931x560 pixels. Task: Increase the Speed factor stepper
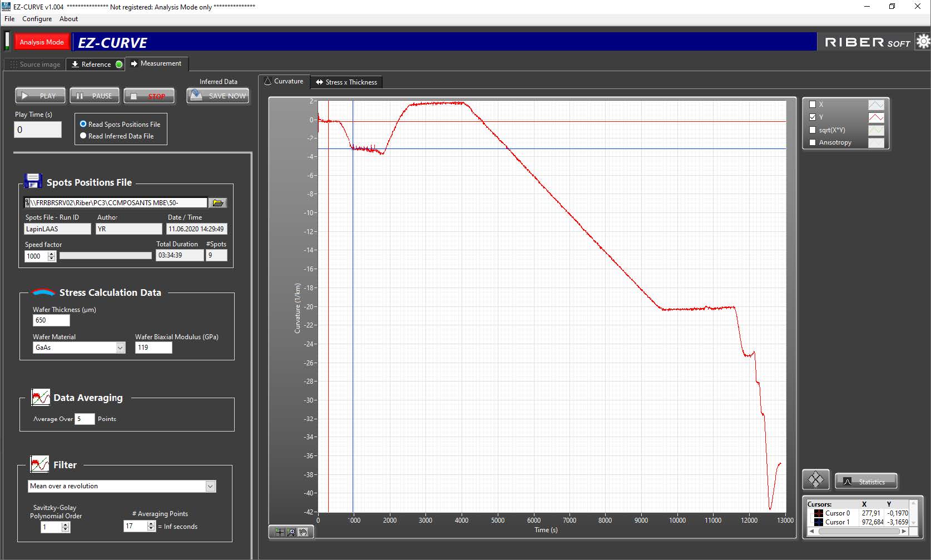(52, 254)
